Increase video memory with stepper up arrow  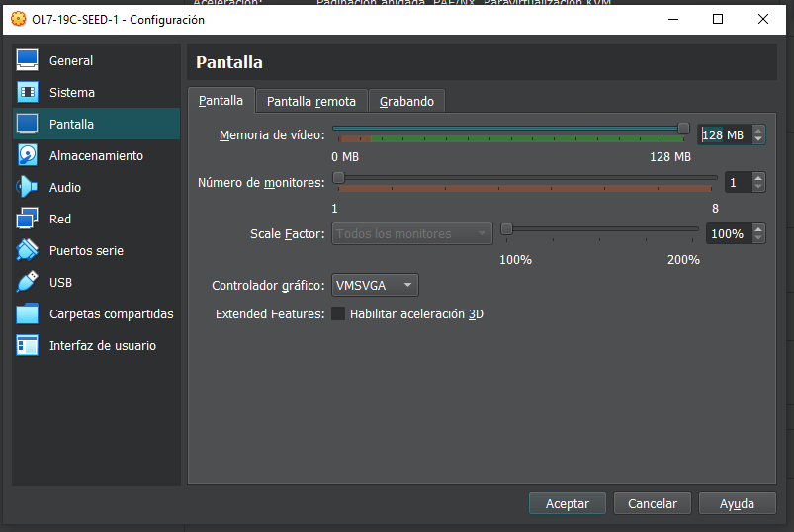click(758, 130)
